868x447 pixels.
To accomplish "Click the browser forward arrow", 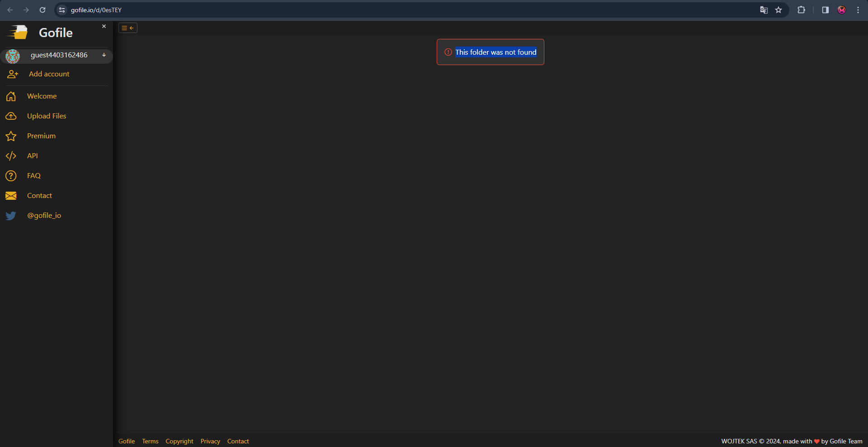I will pos(26,10).
